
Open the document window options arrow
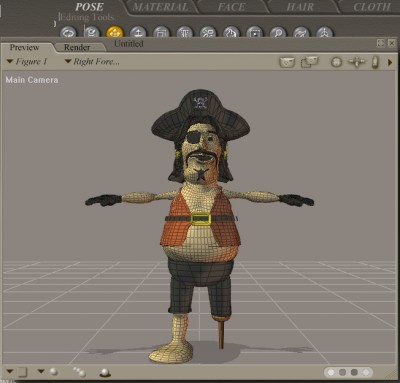[390, 62]
